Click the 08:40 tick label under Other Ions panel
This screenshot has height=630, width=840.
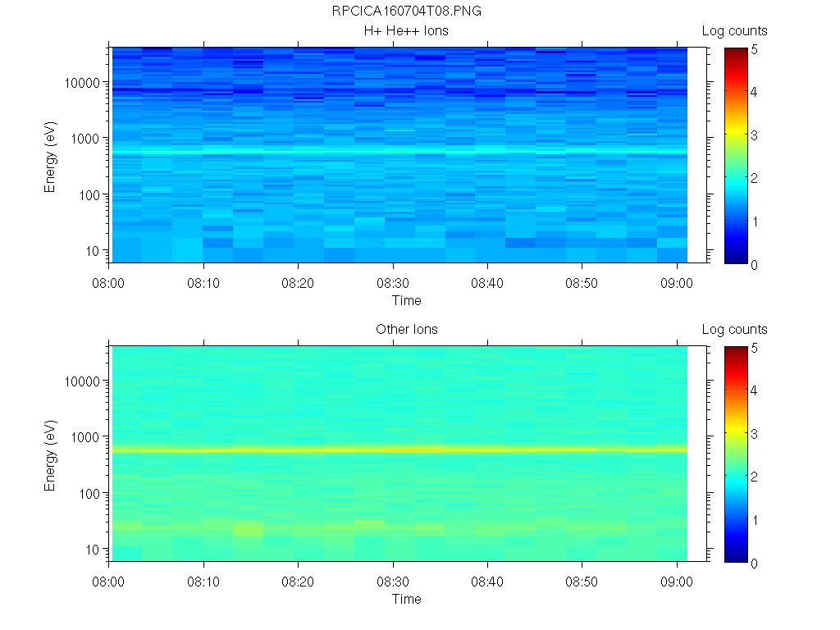[x=487, y=582]
